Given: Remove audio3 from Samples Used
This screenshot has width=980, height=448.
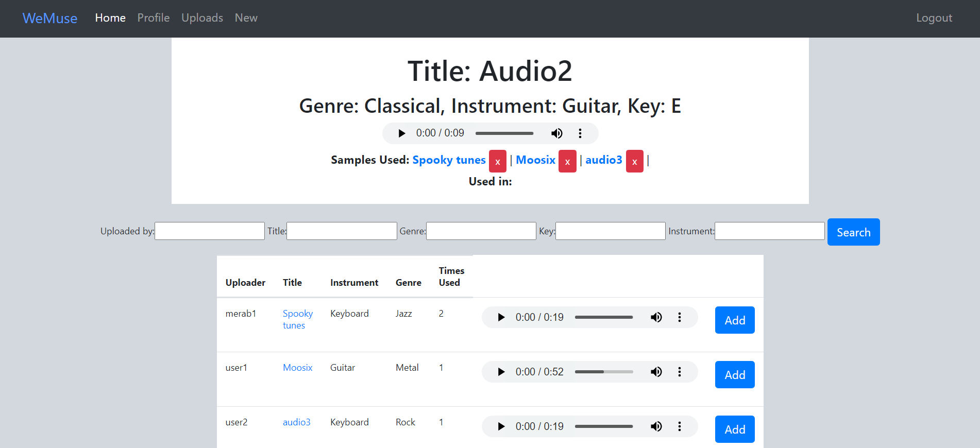Looking at the screenshot, I should click(634, 161).
